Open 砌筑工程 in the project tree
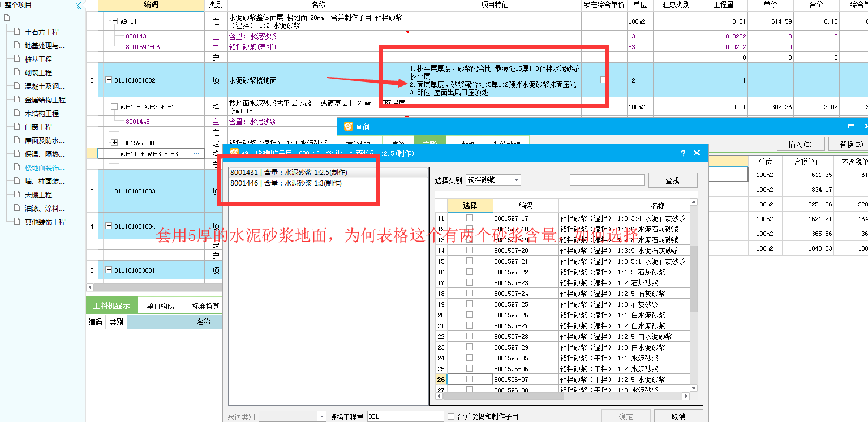The height and width of the screenshot is (422, 868). [x=38, y=72]
